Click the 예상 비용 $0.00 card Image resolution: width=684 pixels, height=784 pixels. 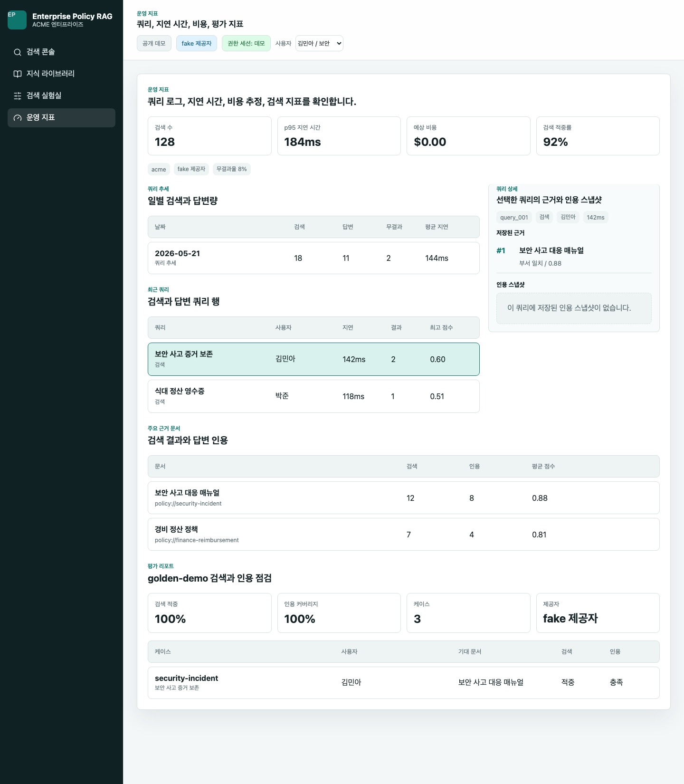[x=468, y=136]
